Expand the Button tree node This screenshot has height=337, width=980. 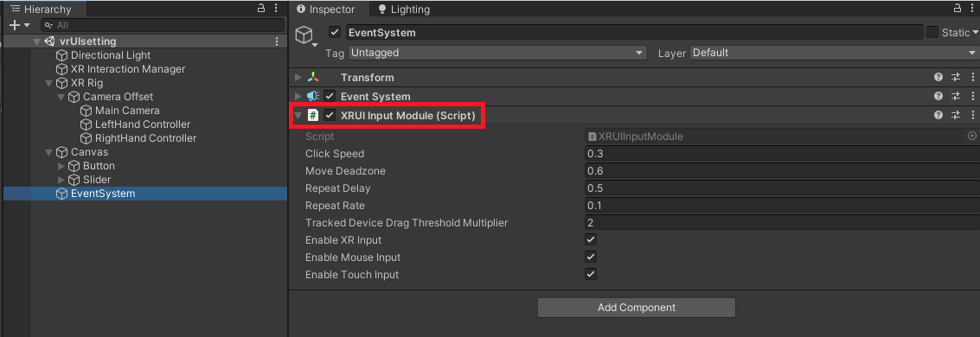61,166
